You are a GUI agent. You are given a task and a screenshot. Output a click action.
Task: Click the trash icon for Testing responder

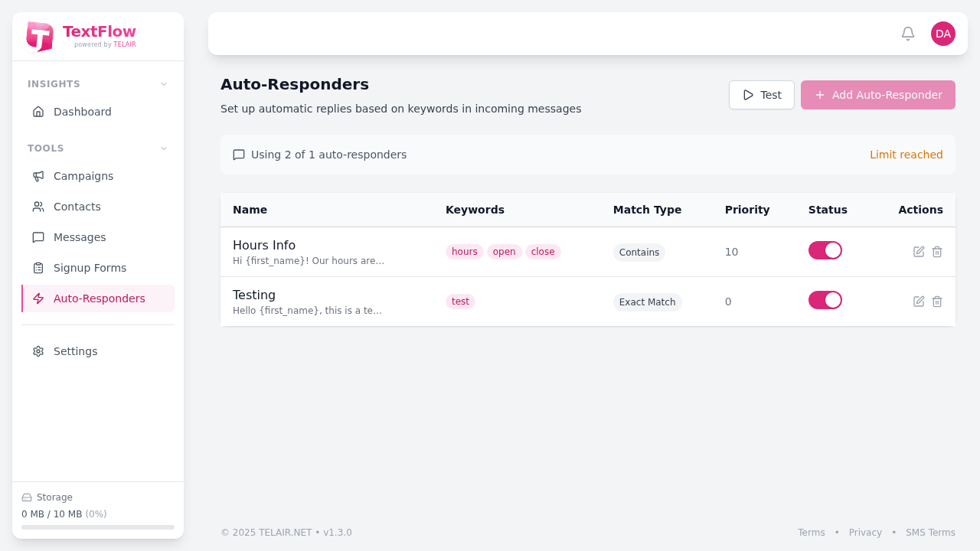(x=936, y=302)
